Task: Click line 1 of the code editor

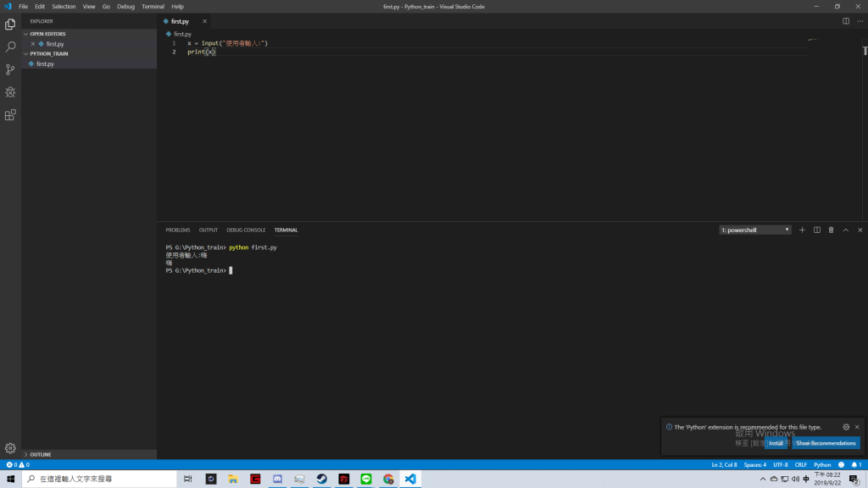Action: pos(227,43)
